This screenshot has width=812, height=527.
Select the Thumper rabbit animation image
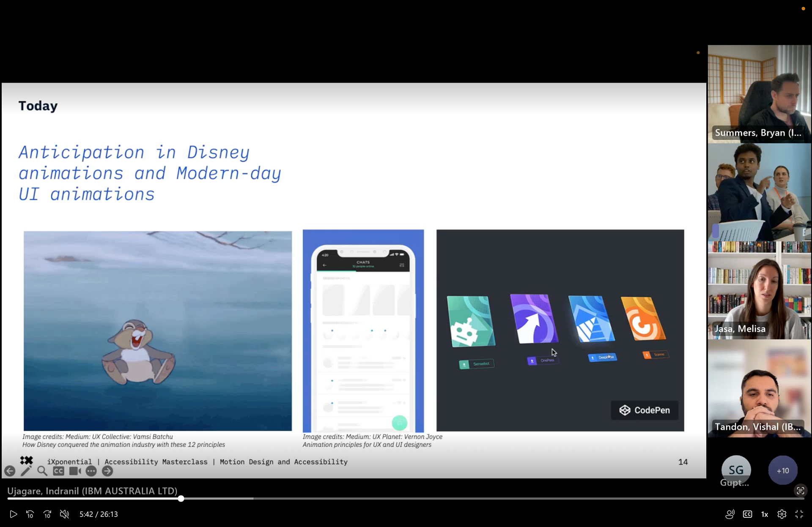[x=157, y=331]
